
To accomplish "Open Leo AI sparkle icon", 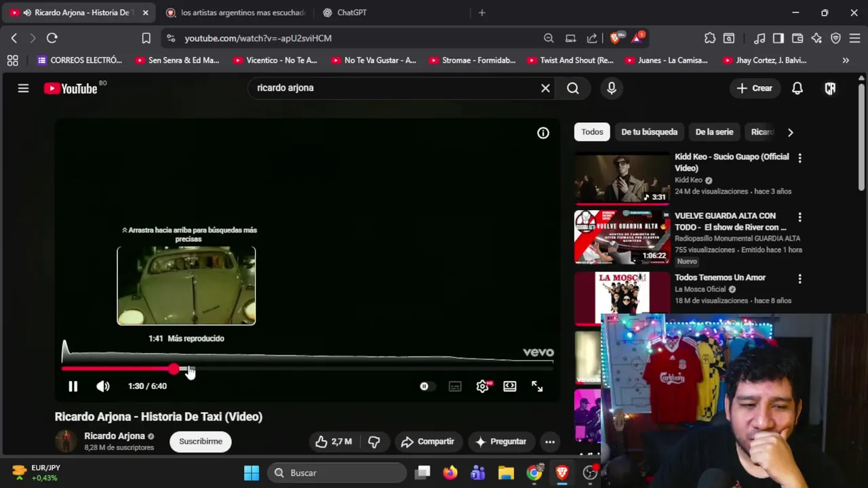I will [x=816, y=39].
